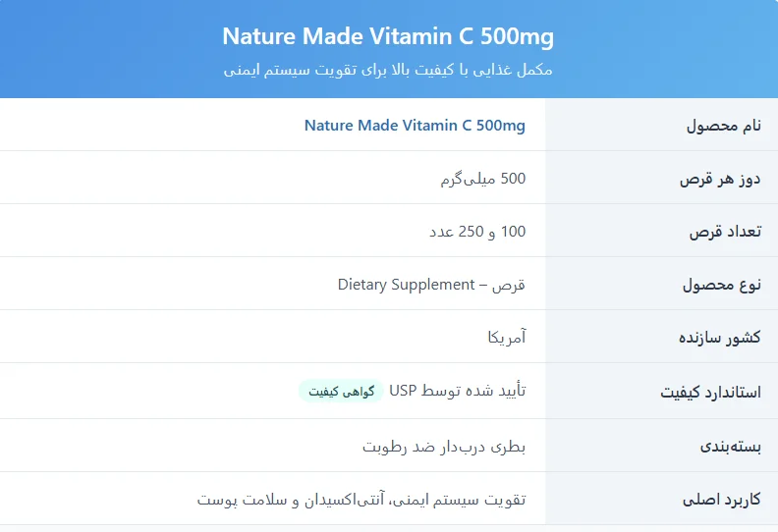Click the Dietary Supplement – قرص value
Viewport: 778px width, 532px height.
click(x=431, y=285)
